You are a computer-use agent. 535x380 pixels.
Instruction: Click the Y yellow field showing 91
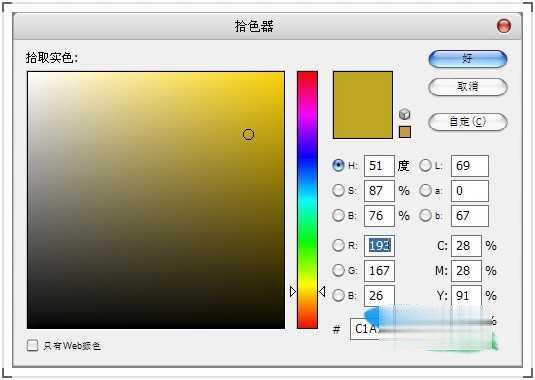[x=466, y=295]
